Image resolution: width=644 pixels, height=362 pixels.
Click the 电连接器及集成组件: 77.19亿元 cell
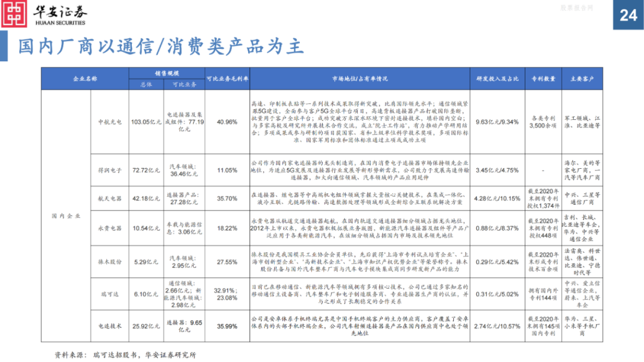click(184, 122)
